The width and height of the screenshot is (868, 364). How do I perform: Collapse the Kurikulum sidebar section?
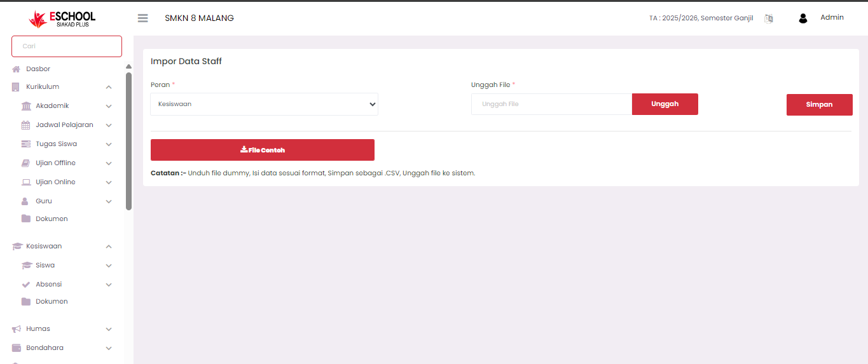click(109, 87)
